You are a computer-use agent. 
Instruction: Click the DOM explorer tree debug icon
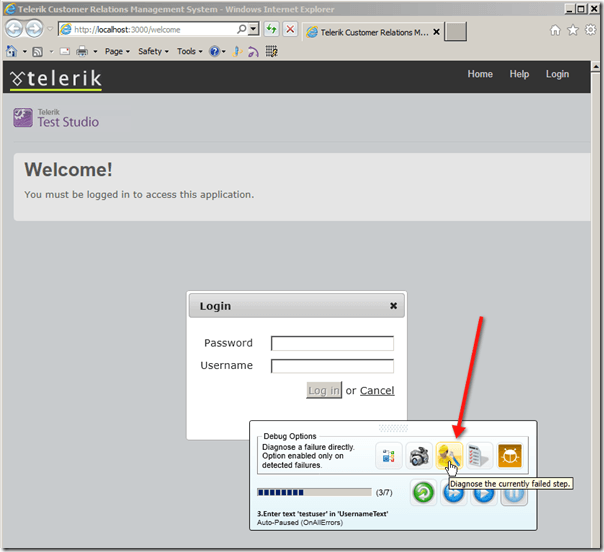point(389,456)
